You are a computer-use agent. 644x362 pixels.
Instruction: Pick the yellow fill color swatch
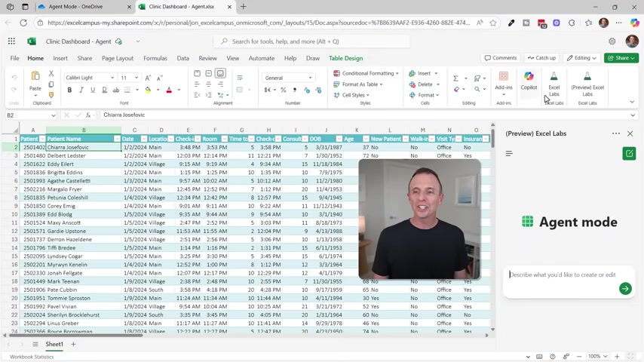pyautogui.click(x=148, y=90)
